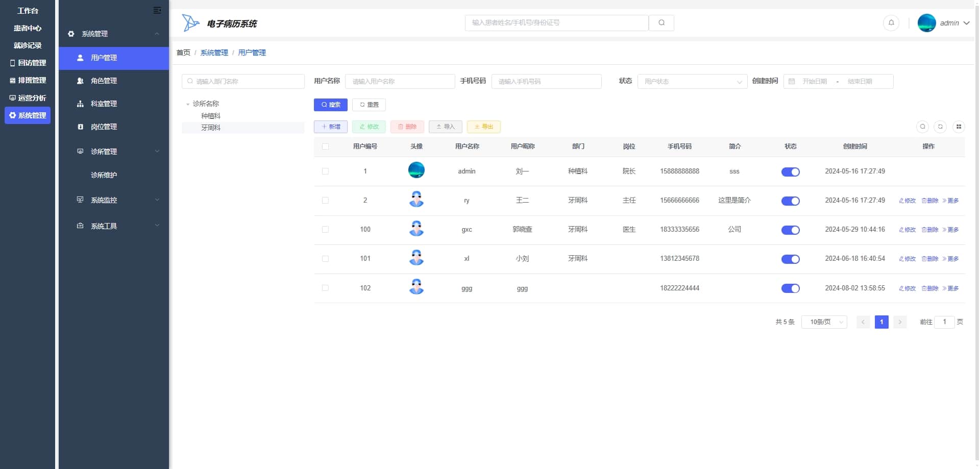
Task: Disable the status switch for gxc
Action: tap(790, 230)
